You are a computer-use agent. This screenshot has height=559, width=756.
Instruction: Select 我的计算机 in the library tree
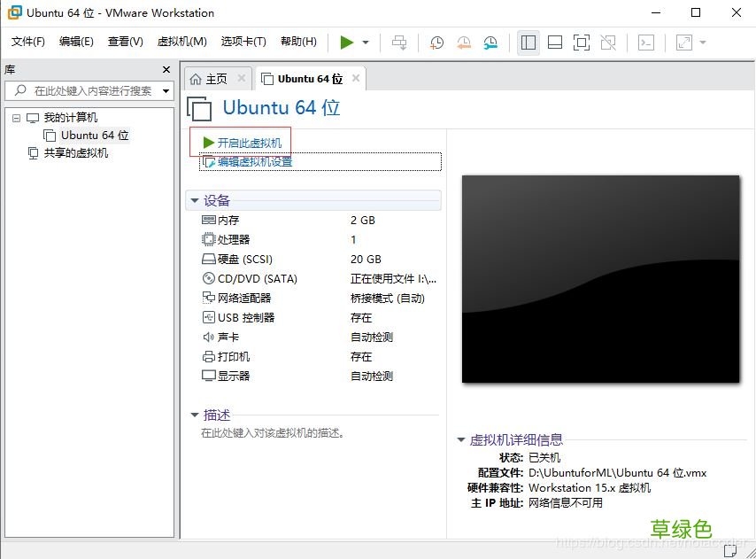71,117
